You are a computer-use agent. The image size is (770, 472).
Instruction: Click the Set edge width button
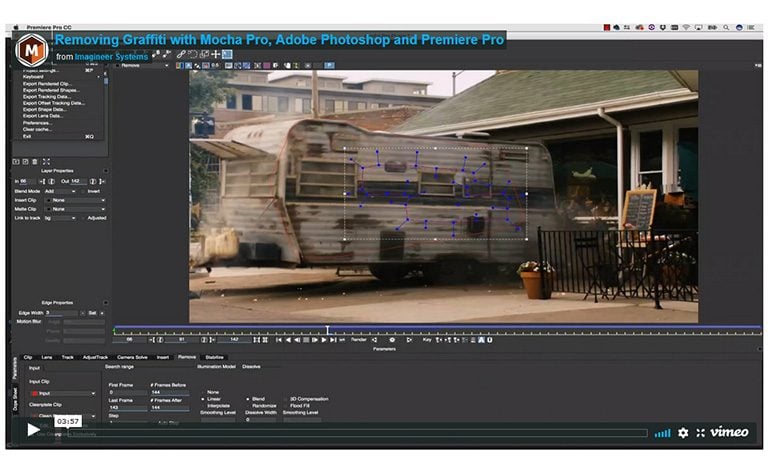point(92,312)
